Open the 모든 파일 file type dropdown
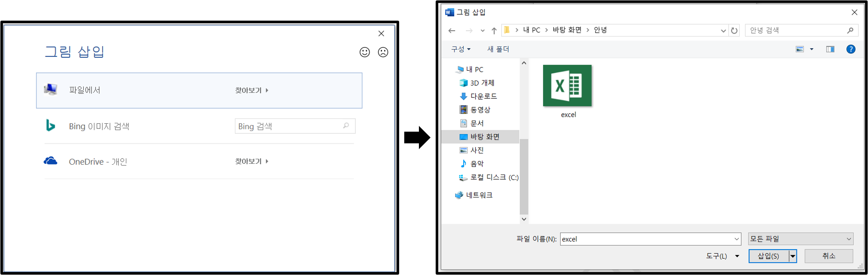 (801, 239)
